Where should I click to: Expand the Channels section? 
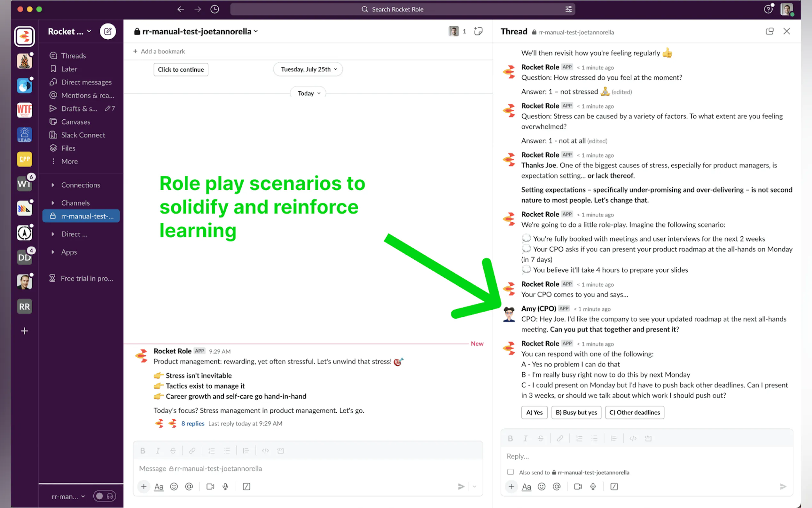pos(53,203)
